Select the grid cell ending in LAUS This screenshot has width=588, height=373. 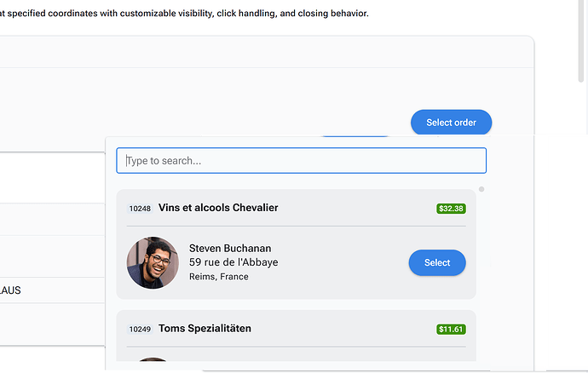coord(53,290)
